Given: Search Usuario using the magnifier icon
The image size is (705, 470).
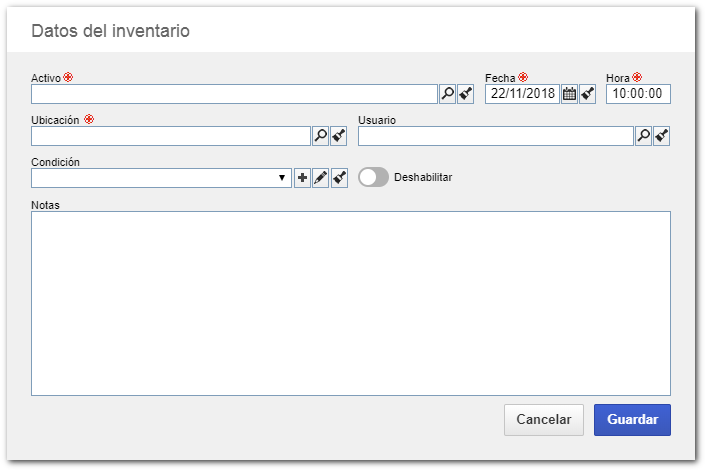Looking at the screenshot, I should coord(643,136).
